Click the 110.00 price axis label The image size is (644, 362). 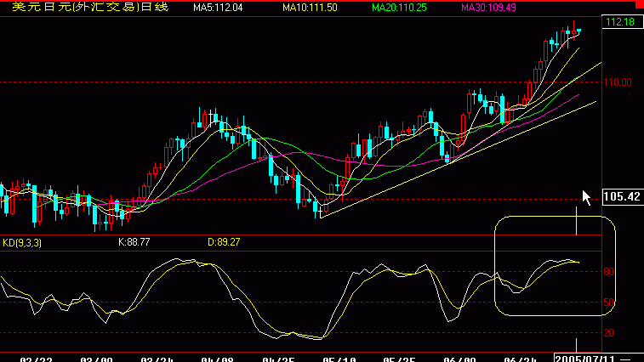618,82
